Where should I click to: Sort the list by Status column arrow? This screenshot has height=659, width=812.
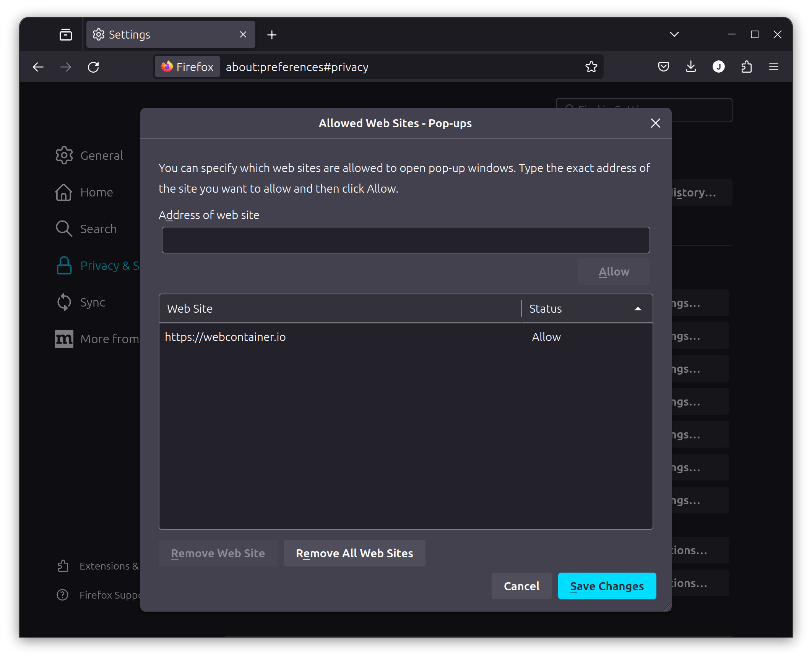point(638,309)
